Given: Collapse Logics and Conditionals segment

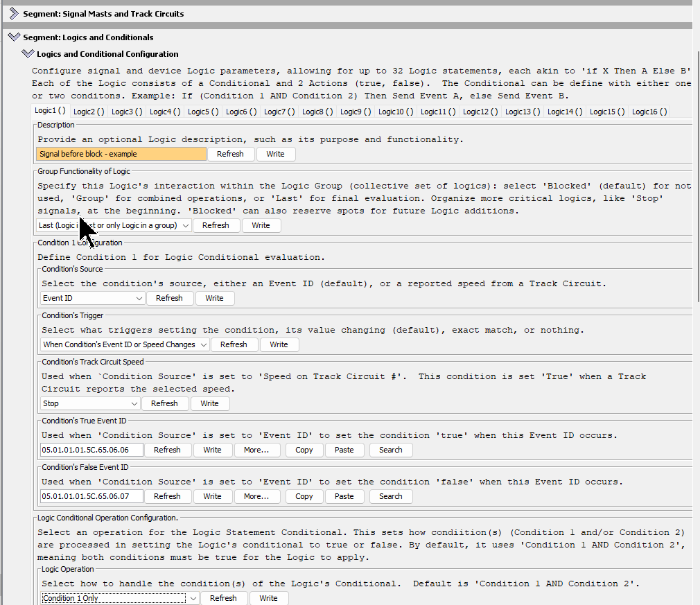Looking at the screenshot, I should point(15,37).
